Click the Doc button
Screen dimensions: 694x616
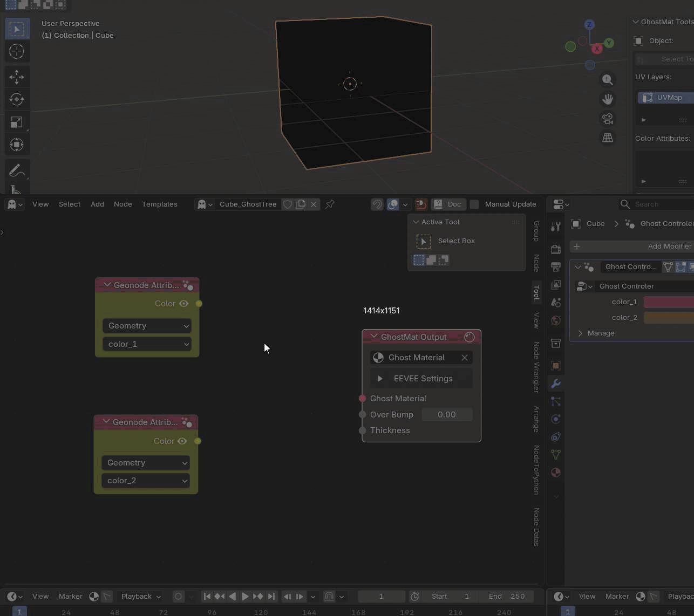449,204
